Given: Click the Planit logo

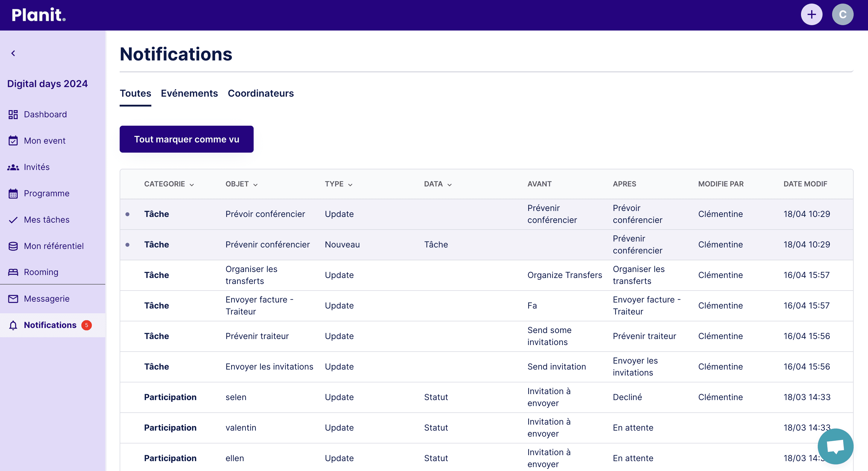Looking at the screenshot, I should coord(39,15).
